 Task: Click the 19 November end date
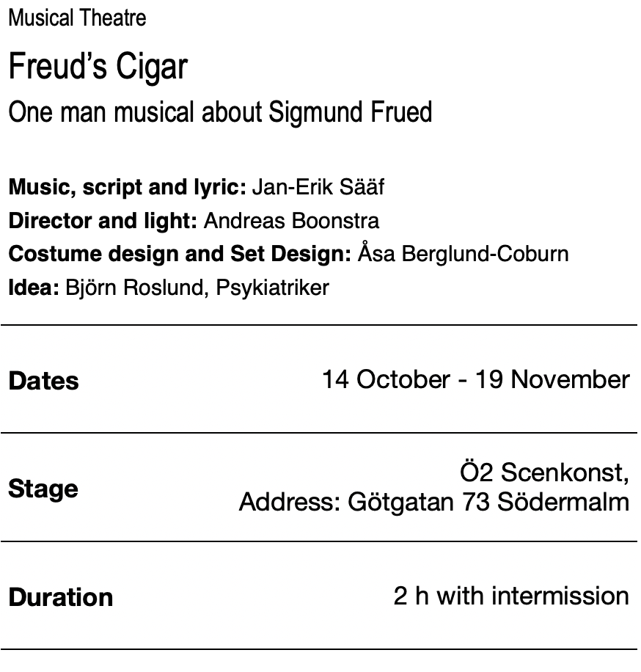(x=552, y=380)
